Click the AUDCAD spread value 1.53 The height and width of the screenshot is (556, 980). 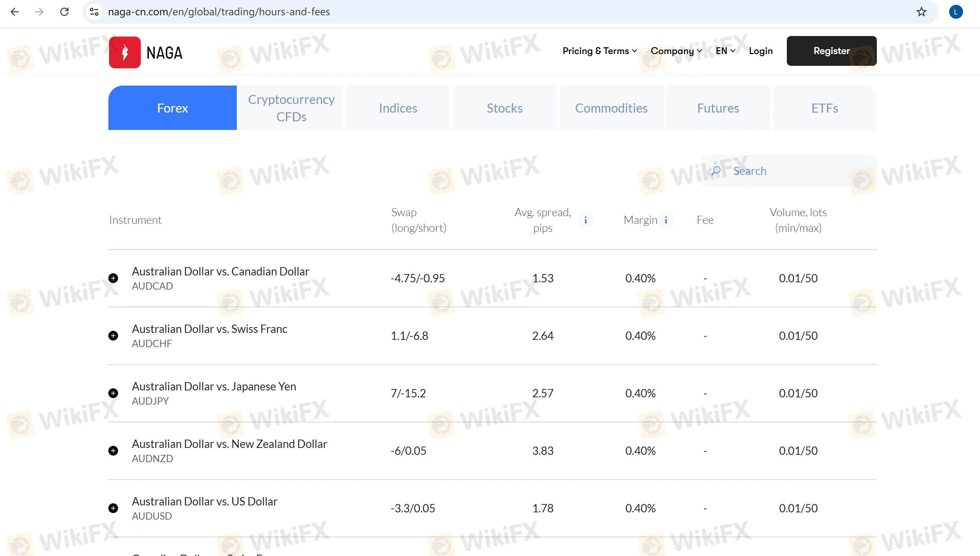point(542,278)
